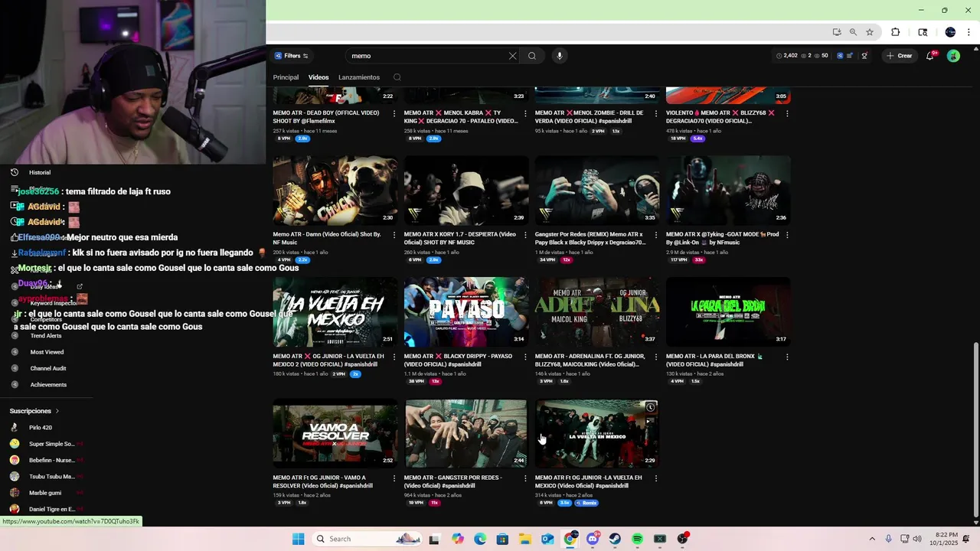Image resolution: width=980 pixels, height=551 pixels.
Task: Click the Crear button
Action: point(900,56)
